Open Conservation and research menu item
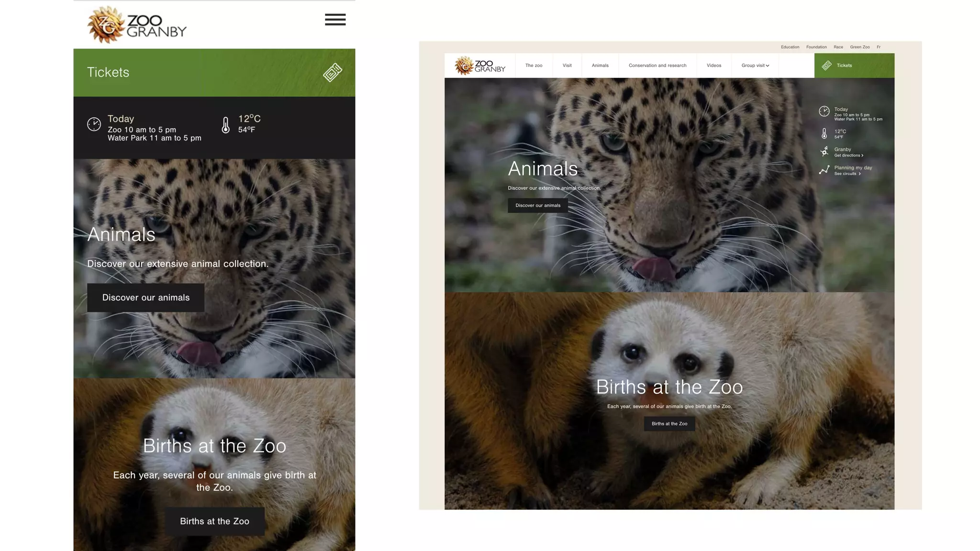 657,66
